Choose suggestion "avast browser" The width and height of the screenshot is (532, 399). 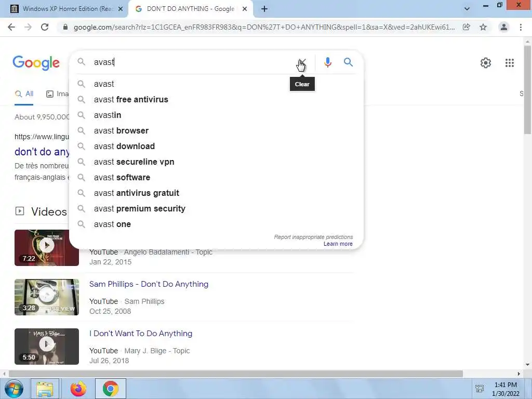coord(216,130)
